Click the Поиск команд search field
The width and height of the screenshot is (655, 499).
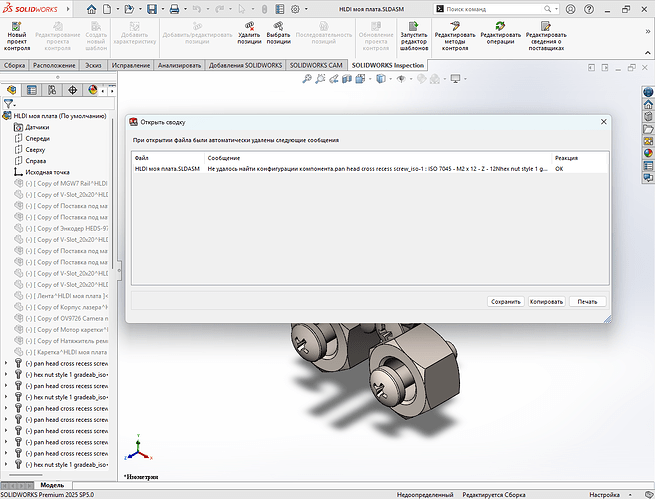coord(494,9)
